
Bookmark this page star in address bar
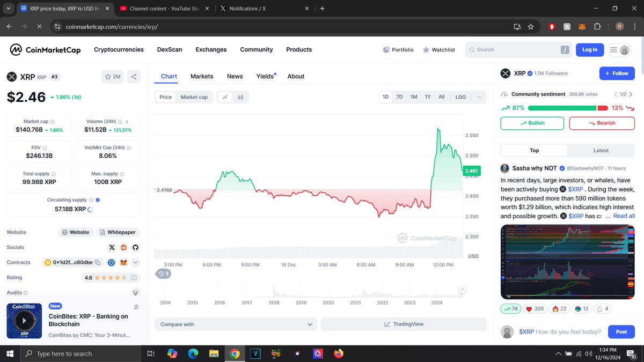tap(531, 26)
